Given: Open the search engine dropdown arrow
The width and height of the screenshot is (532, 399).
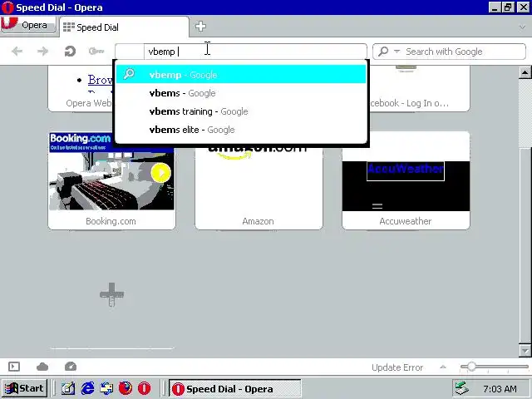Looking at the screenshot, I should tap(397, 52).
